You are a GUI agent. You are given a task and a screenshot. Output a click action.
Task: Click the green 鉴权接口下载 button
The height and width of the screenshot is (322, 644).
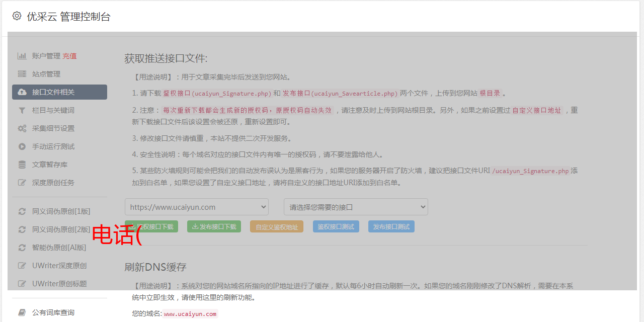pos(151,226)
